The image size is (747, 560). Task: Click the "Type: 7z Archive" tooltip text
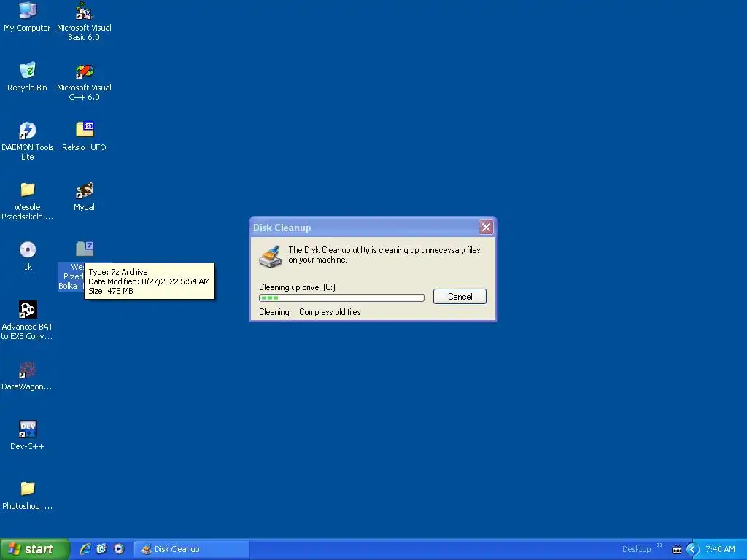[x=118, y=272]
